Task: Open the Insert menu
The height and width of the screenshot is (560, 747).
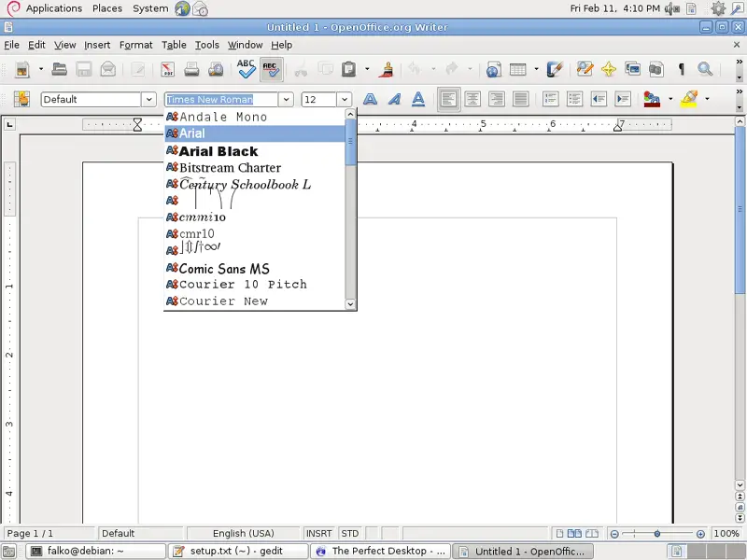Action: click(97, 45)
